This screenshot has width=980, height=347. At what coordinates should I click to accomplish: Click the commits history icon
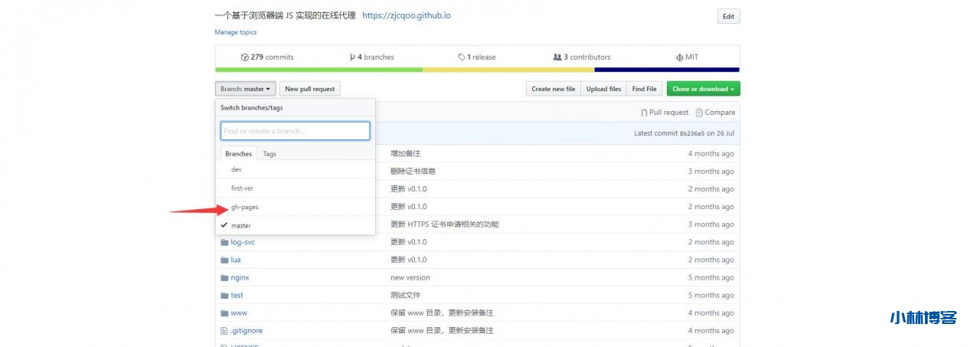click(245, 57)
